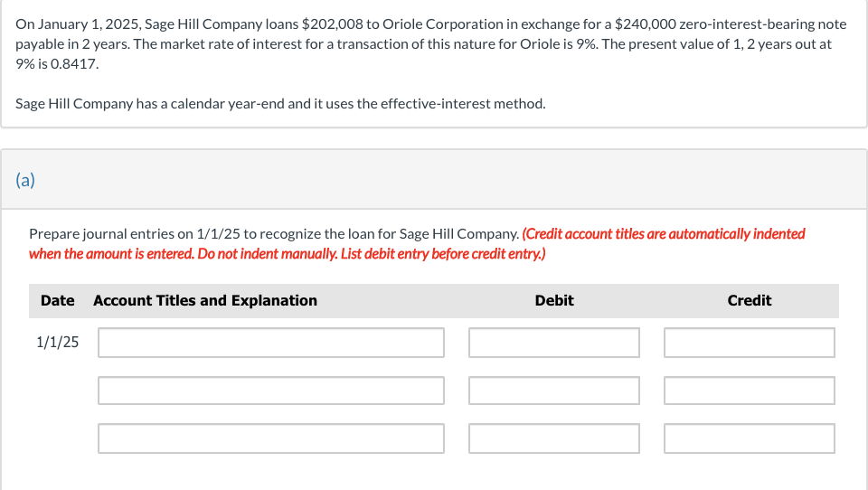Click the Credit column header
The height and width of the screenshot is (490, 868).
[x=750, y=301]
